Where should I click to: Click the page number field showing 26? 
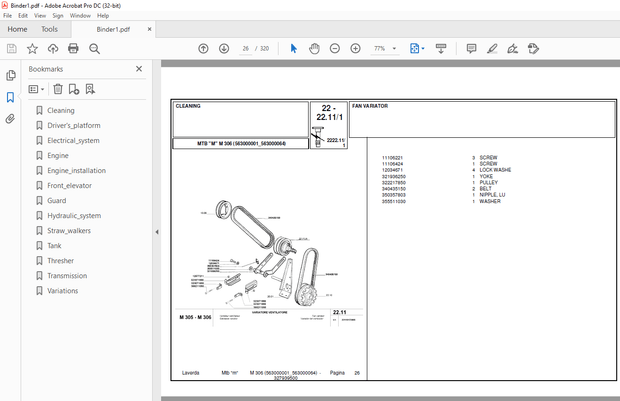tap(246, 49)
